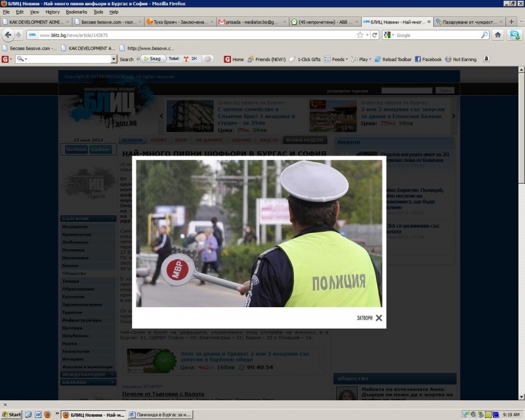Open a new tab with the plus button
Viewport: 525px width, 420px height.
pos(511,22)
